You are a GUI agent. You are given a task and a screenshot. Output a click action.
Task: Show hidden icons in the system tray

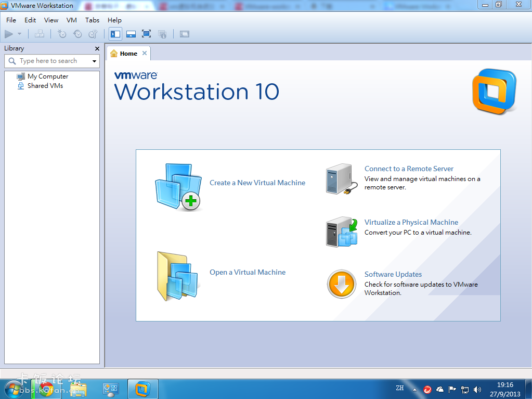(414, 389)
